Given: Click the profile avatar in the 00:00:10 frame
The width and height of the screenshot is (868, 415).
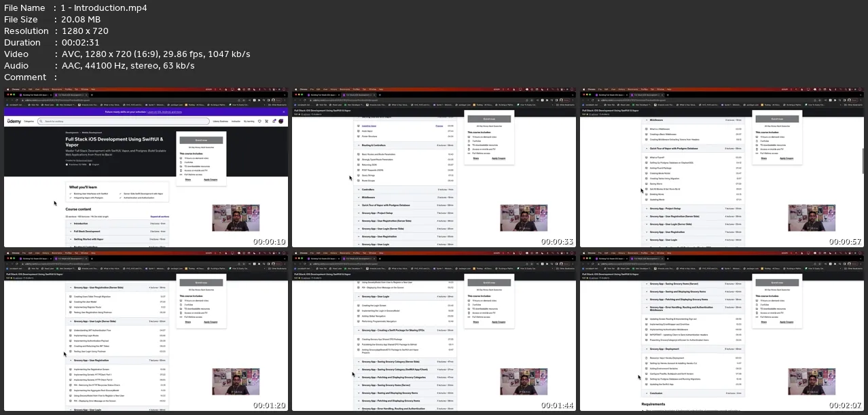Looking at the screenshot, I should click(281, 122).
